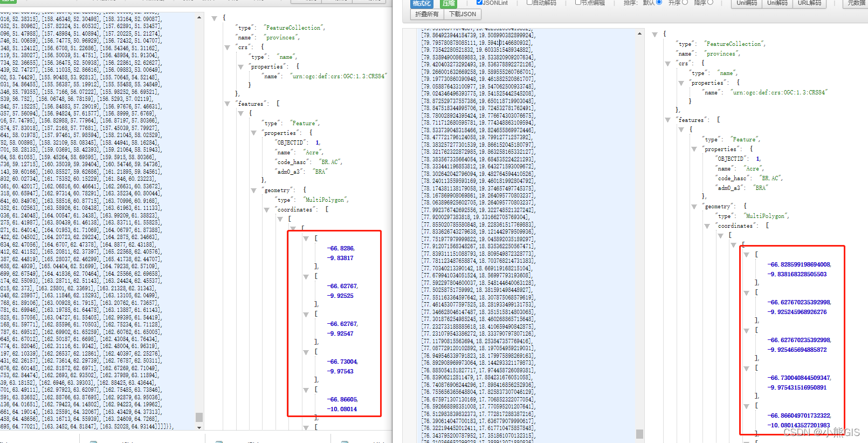Click the "BRA" adm0_a3 value in left tree

[x=320, y=172]
